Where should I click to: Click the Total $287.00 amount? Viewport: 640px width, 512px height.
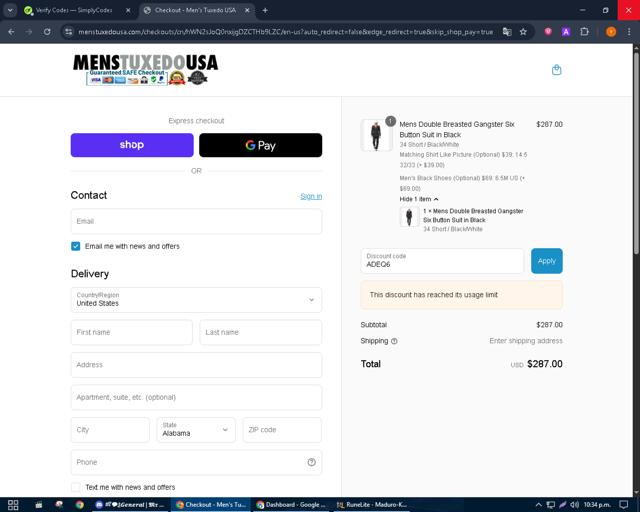(544, 364)
